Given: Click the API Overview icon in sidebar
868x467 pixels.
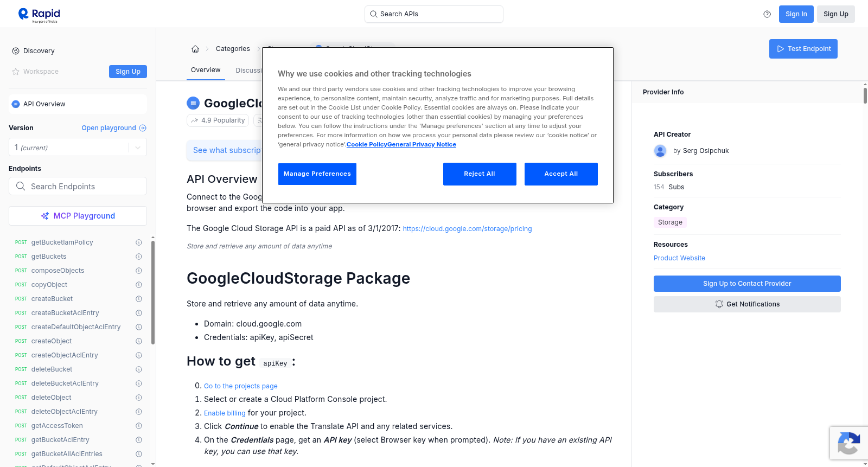Looking at the screenshot, I should point(16,104).
